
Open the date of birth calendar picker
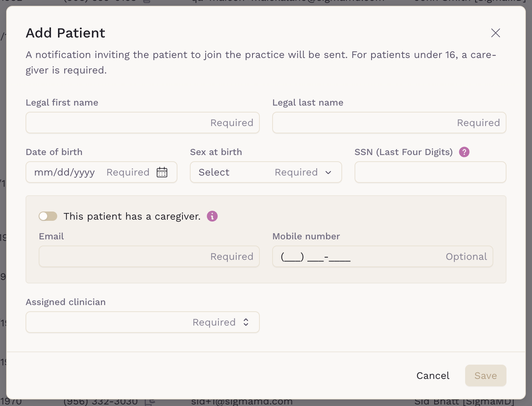coord(162,172)
